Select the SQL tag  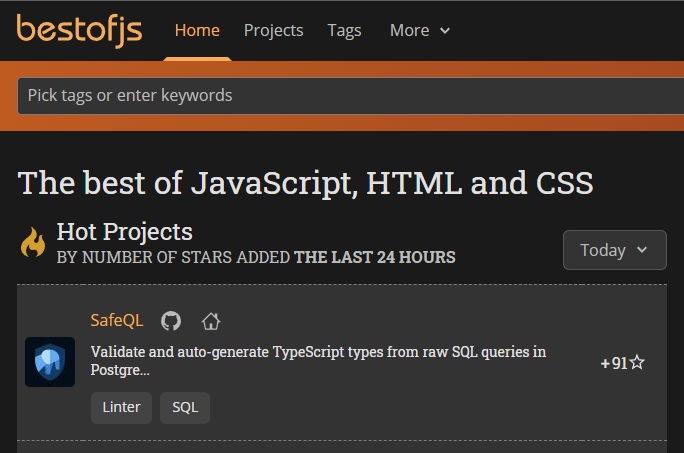[x=185, y=408]
